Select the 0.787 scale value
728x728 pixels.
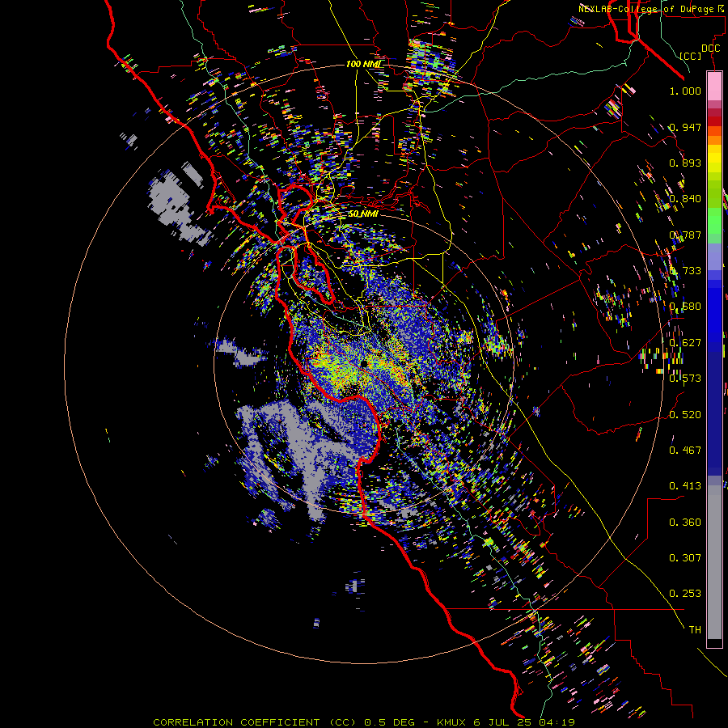(x=685, y=235)
